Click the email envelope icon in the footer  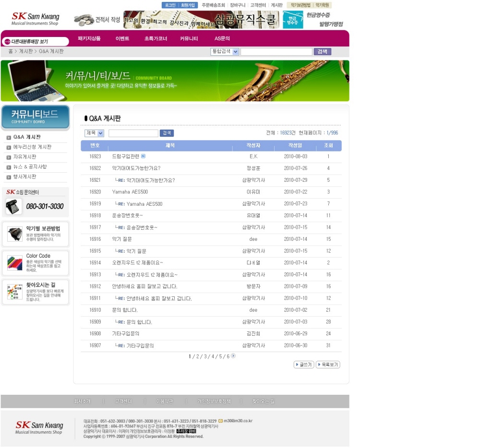point(220,421)
